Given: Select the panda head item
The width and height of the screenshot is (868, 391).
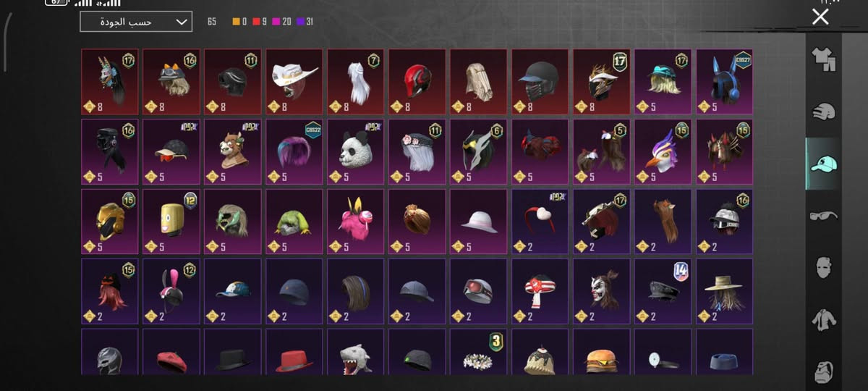Looking at the screenshot, I should click(x=355, y=152).
